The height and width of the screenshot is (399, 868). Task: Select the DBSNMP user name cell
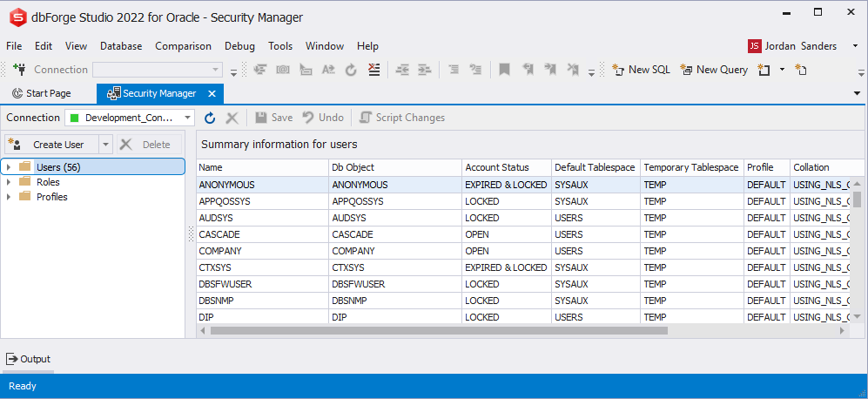pyautogui.click(x=262, y=301)
